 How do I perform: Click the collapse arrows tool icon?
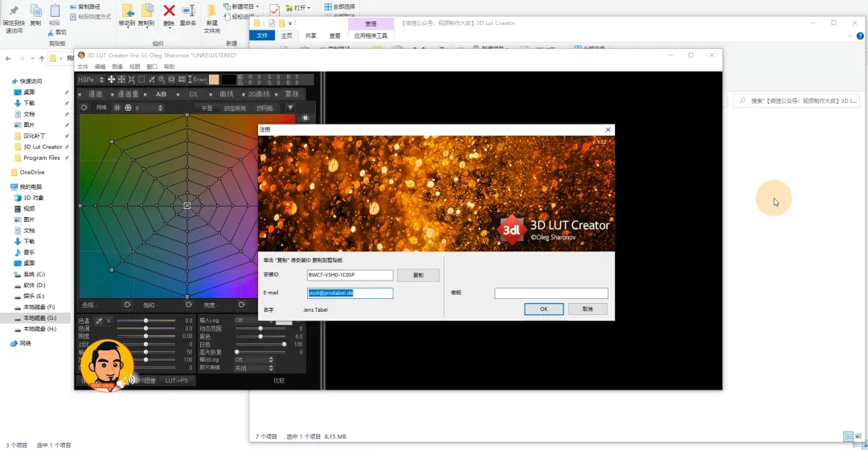tap(131, 79)
